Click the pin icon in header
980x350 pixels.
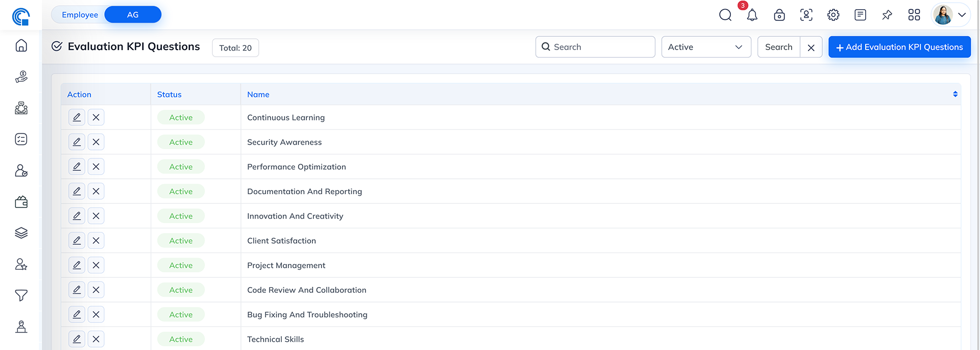click(887, 15)
